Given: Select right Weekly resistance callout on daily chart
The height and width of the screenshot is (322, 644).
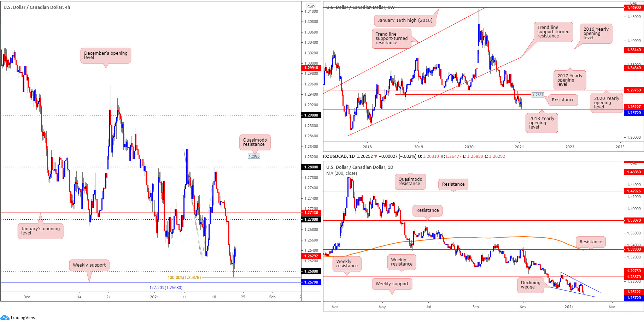Looking at the screenshot, I should [402, 262].
